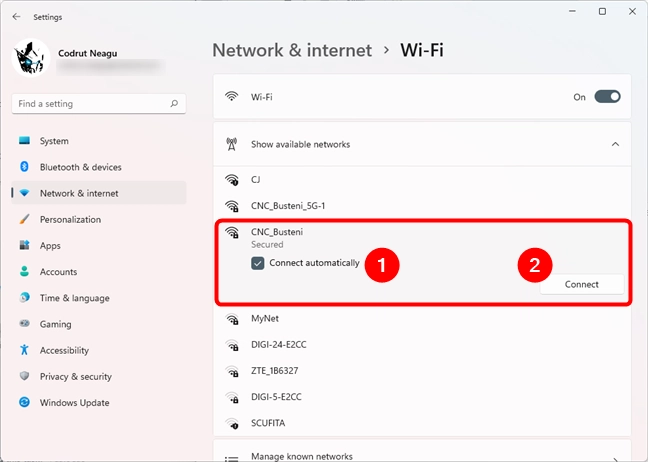Click the Wi-Fi icon next to CNC_Busteni
Image resolution: width=648 pixels, height=462 pixels.
pos(232,233)
